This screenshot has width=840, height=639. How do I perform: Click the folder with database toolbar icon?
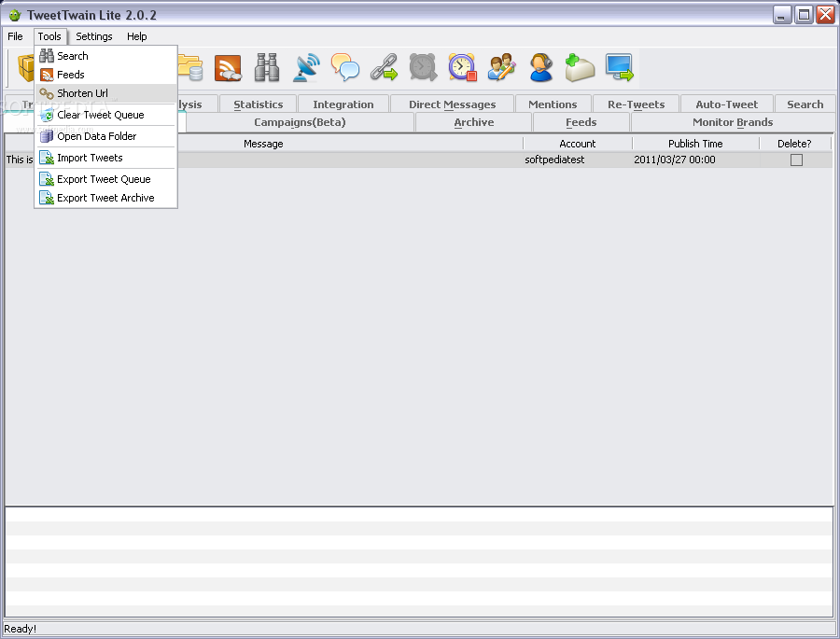coord(190,67)
